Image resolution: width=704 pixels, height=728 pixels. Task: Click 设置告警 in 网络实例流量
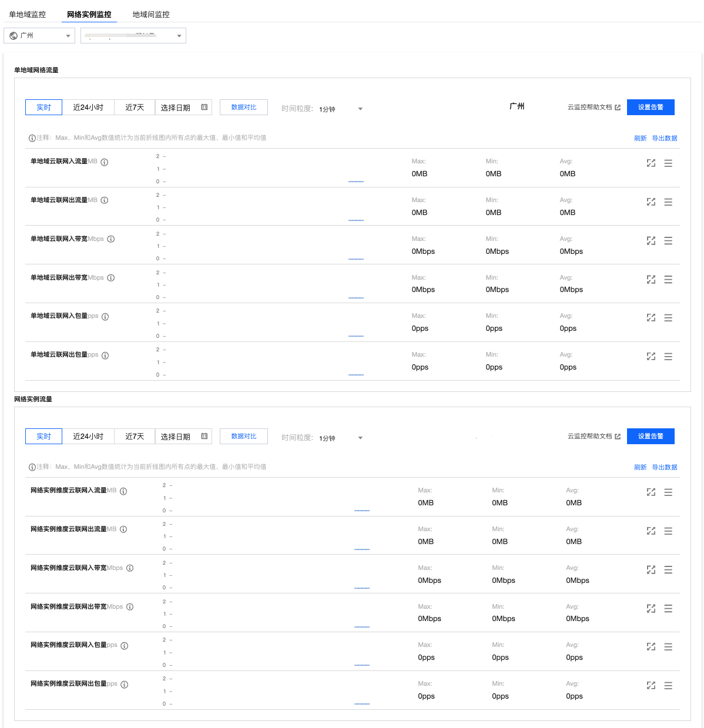[x=651, y=436]
